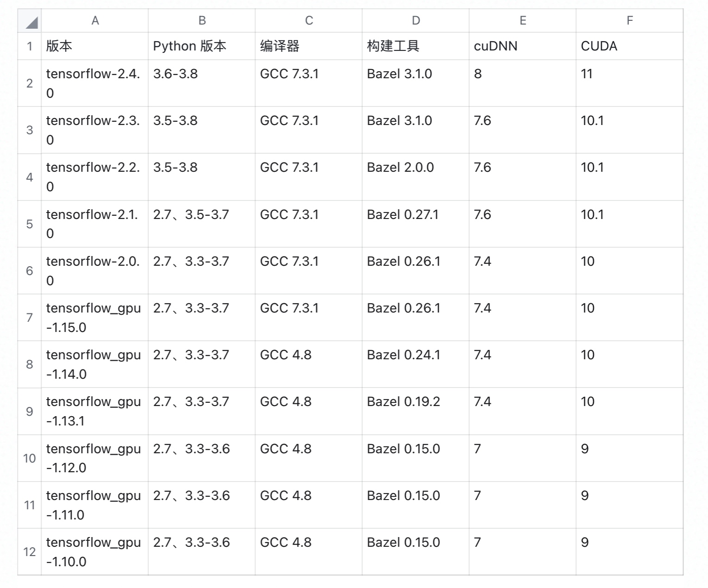Click CUDA 9 cell in tensorflow_gpu-1.12.0 row
This screenshot has width=708, height=588.
[x=629, y=458]
